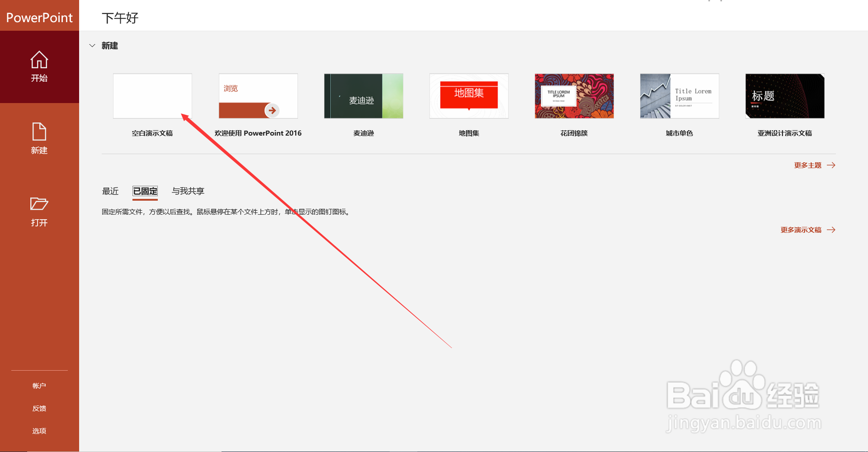The height and width of the screenshot is (452, 868).
Task: Open the 欢迎使用 PowerPoint 2016 template thumbnail
Action: [x=258, y=96]
